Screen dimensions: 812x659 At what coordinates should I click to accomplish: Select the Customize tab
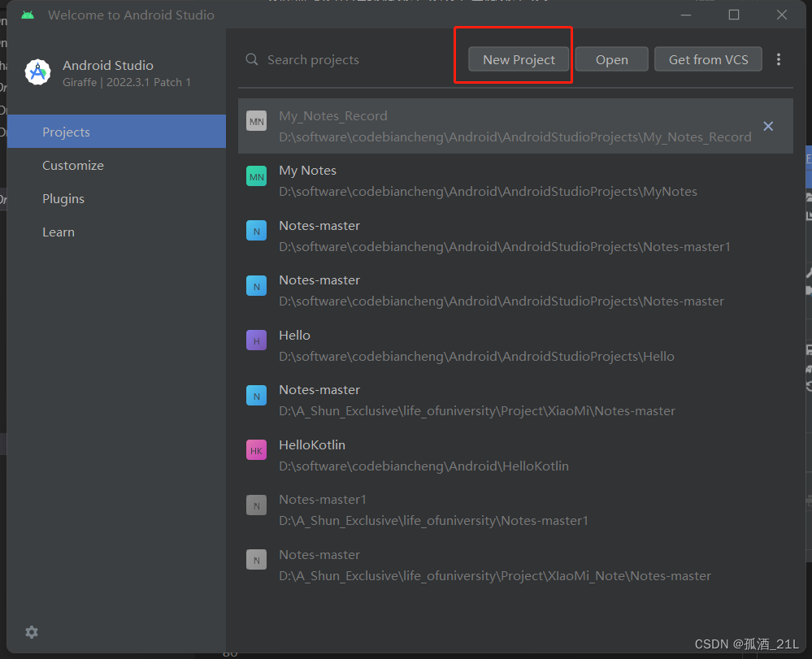[116, 165]
